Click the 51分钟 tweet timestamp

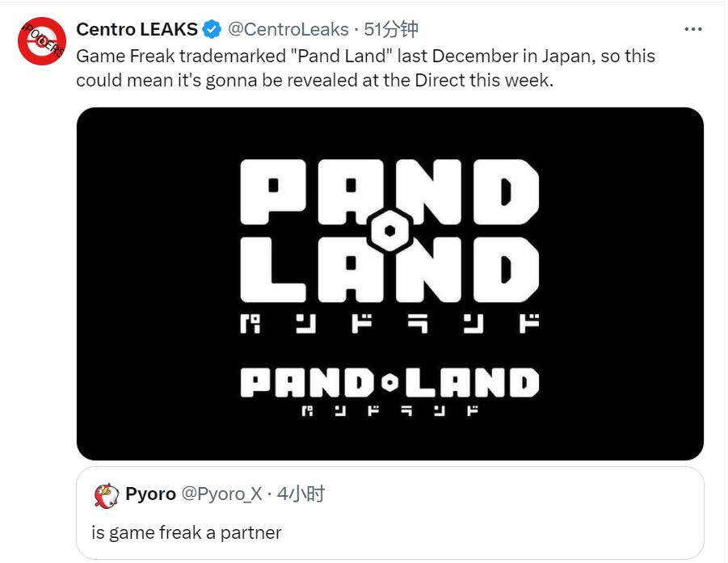(391, 30)
